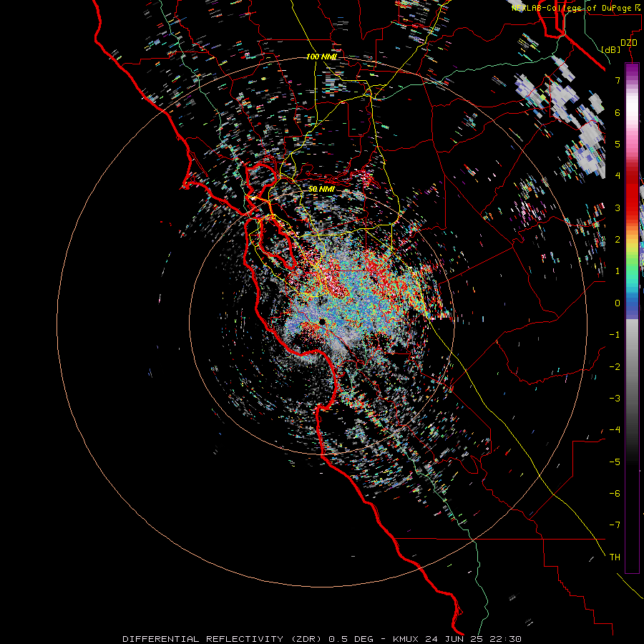Viewport: 644px width, 644px height.
Task: Click the 100 NMI range ring label
Action: [x=321, y=57]
